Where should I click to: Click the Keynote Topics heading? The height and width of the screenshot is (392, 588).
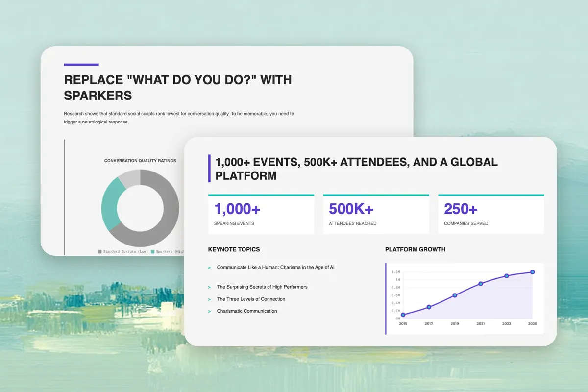pos(234,249)
